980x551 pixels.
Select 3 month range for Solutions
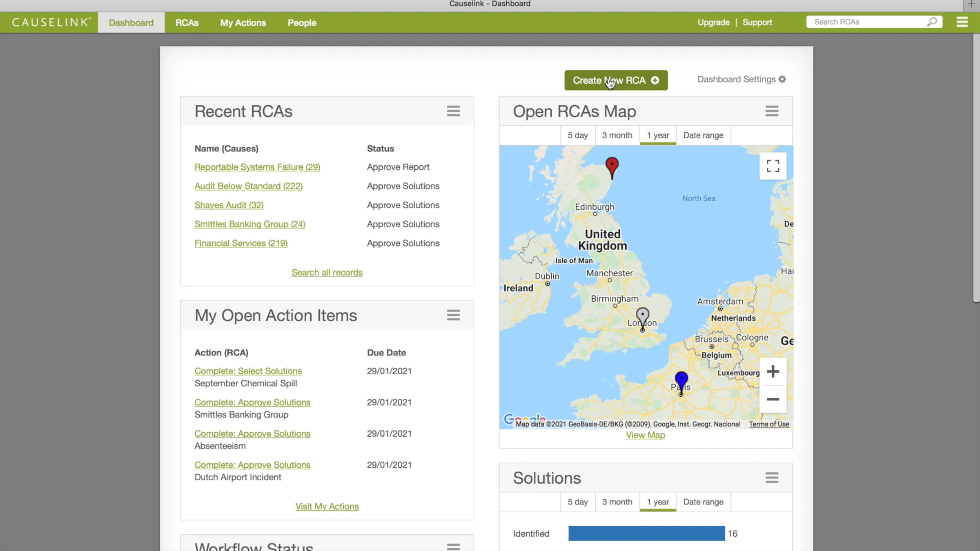[x=617, y=502]
